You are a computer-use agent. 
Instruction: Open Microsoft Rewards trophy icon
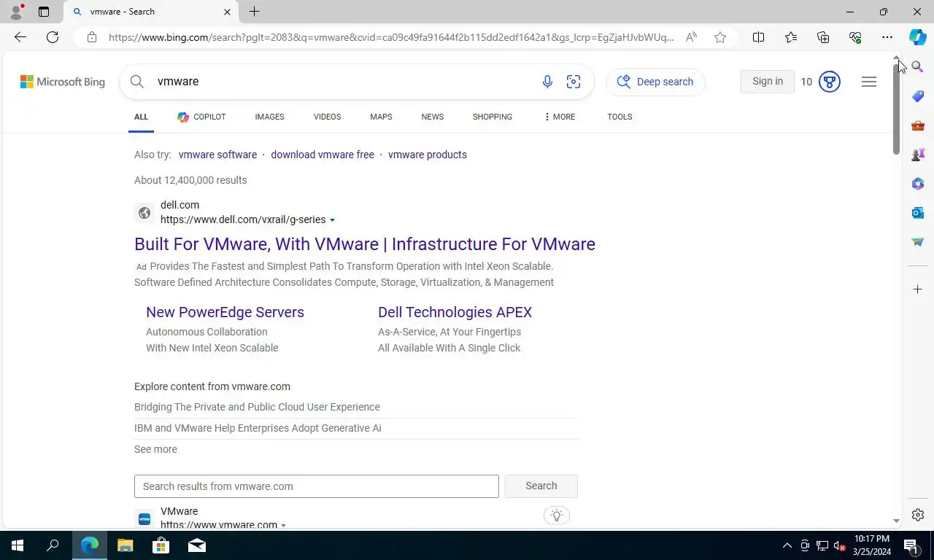tap(830, 82)
